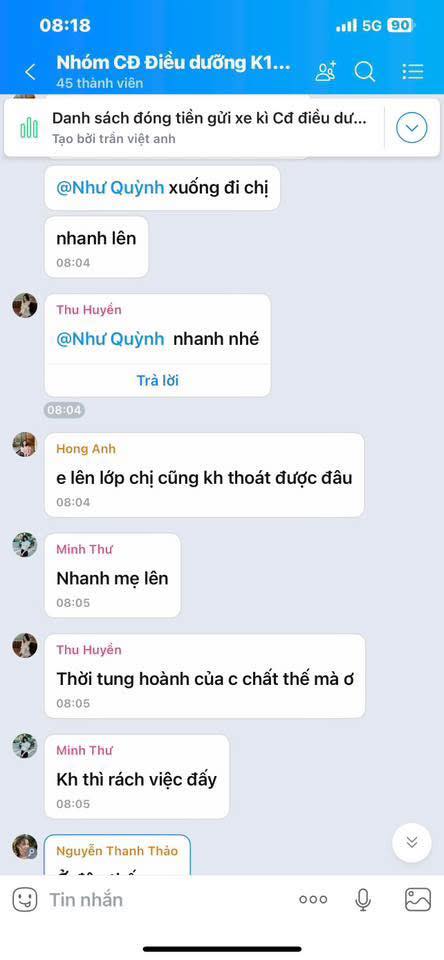This screenshot has height=960, width=444.
Task: Tap the microphone voice message icon
Action: pos(363,899)
